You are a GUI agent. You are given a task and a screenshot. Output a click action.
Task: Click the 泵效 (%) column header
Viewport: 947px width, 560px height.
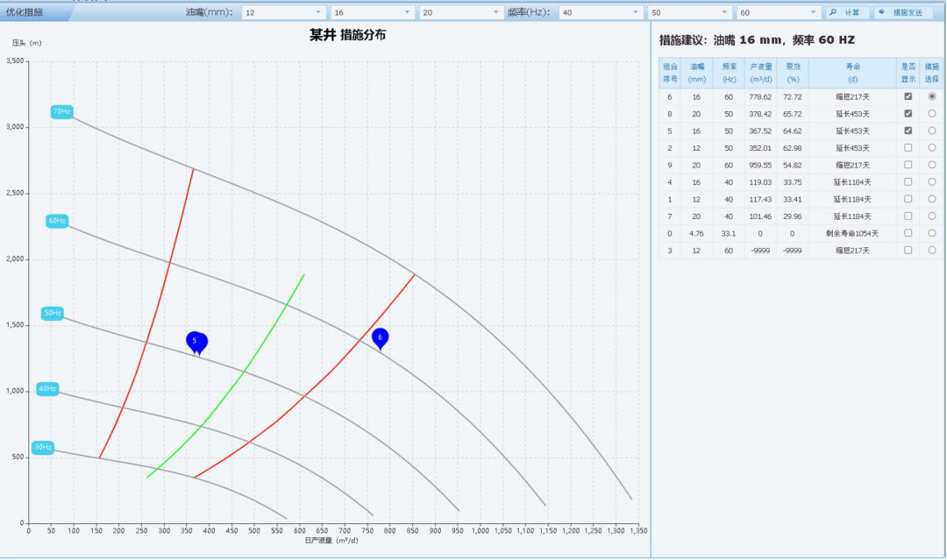click(x=793, y=72)
